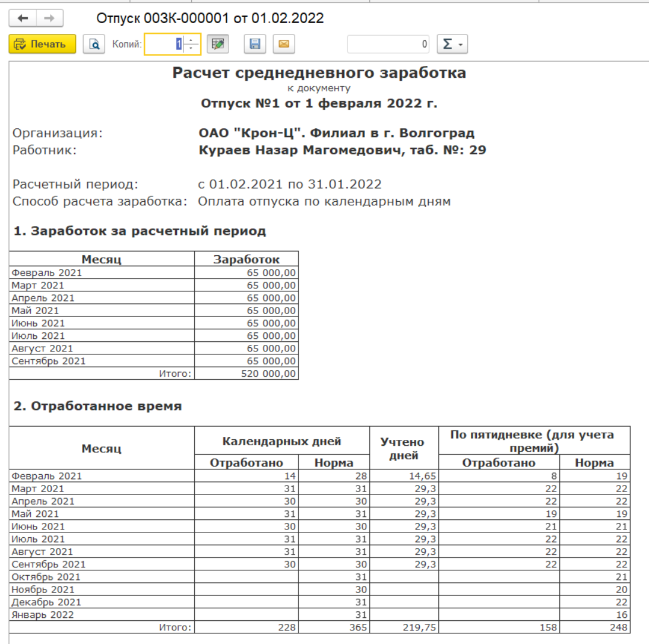Navigate back using the left arrow icon
The height and width of the screenshot is (644, 649).
tap(23, 18)
